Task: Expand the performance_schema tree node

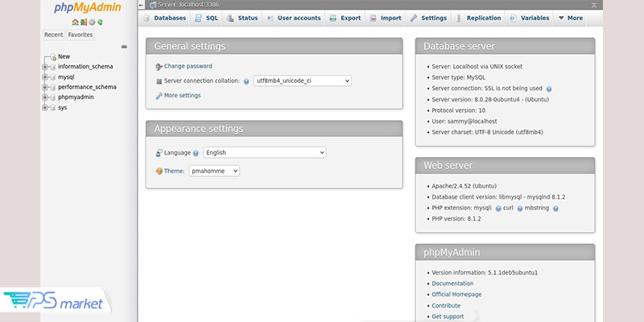Action: coord(45,88)
